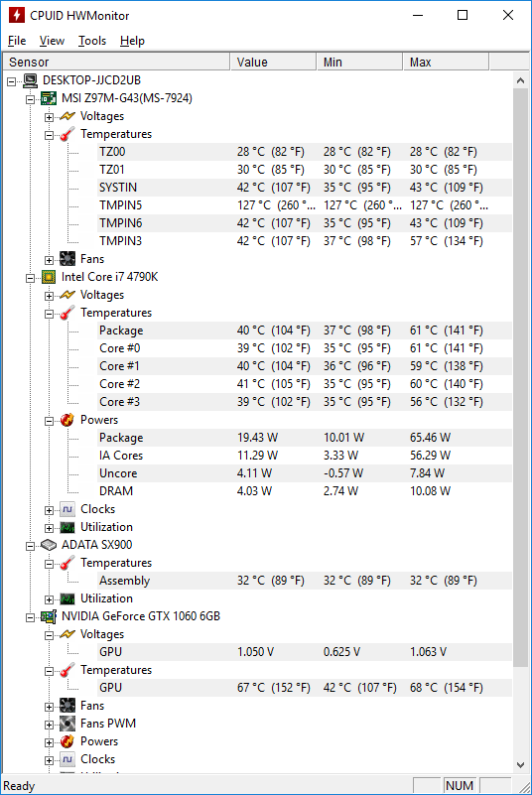
Task: Click the HWMonitor lightning bolt title icon
Action: click(x=16, y=15)
